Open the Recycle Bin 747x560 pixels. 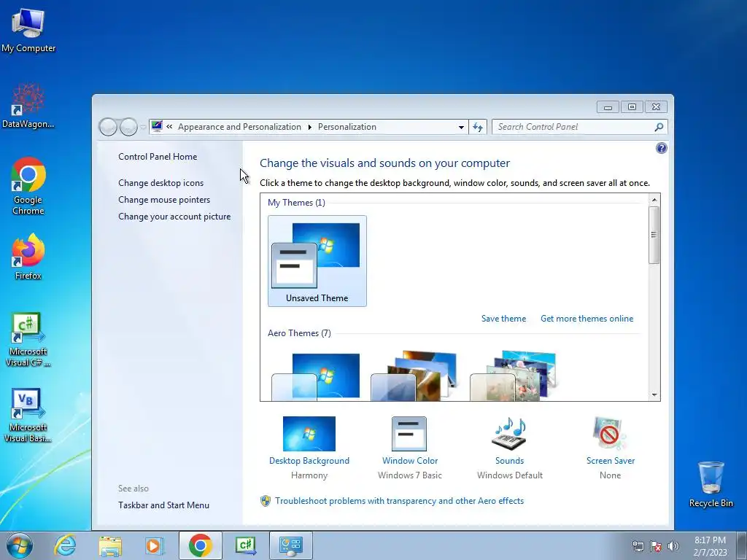point(711,484)
